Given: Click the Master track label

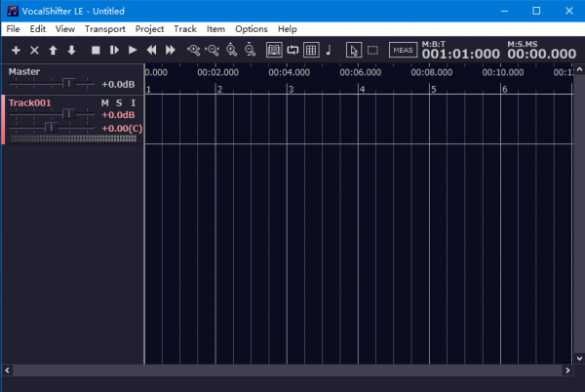Looking at the screenshot, I should point(24,71).
